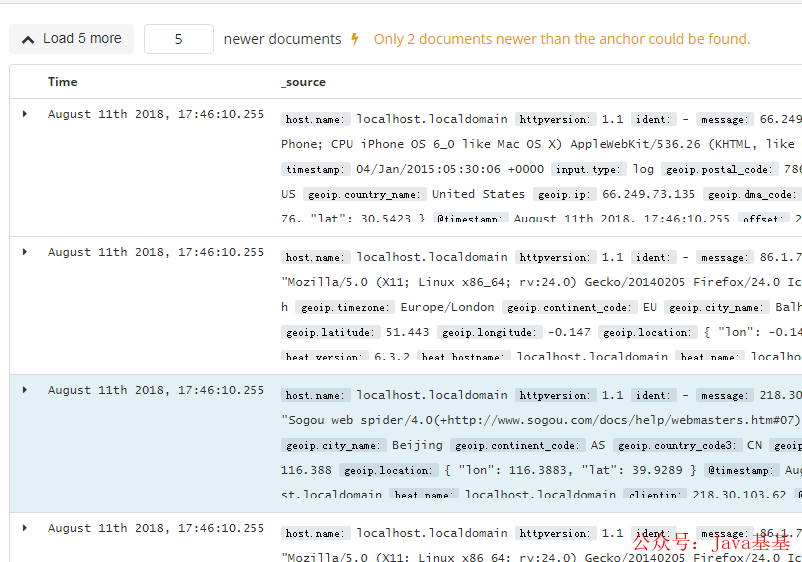
Task: Click the host.name label in the first row
Action: pyautogui.click(x=315, y=119)
